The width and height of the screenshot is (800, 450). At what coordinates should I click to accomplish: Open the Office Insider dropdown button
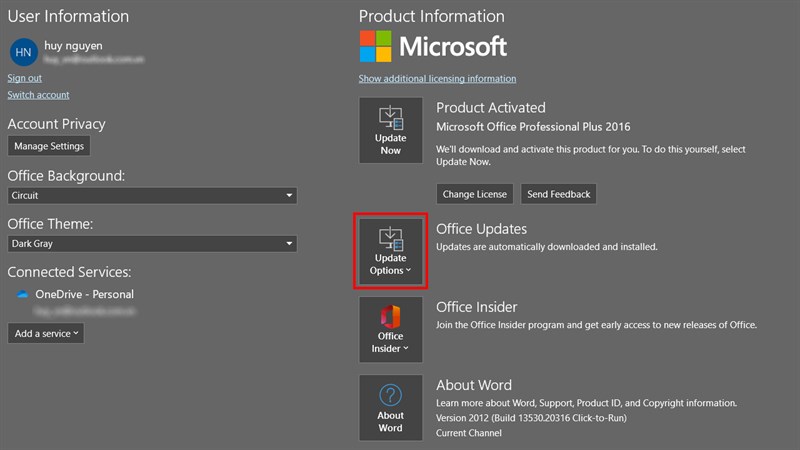[x=391, y=330]
